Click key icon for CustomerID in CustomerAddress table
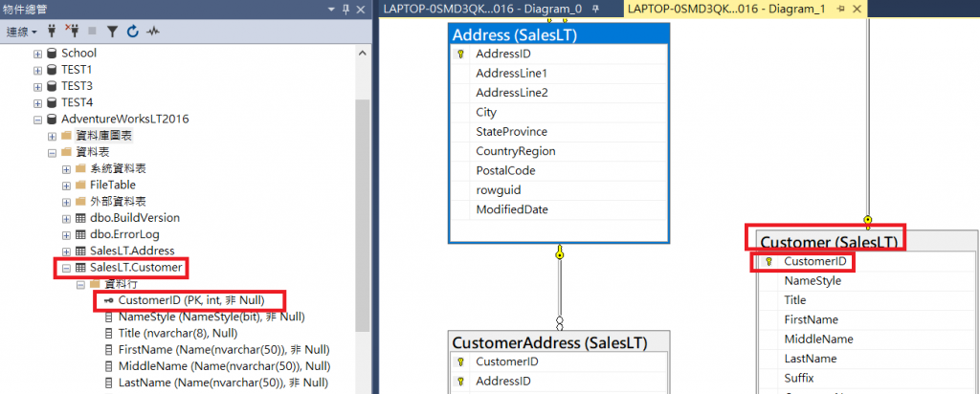Screen dimensions: 980x394 point(460,362)
